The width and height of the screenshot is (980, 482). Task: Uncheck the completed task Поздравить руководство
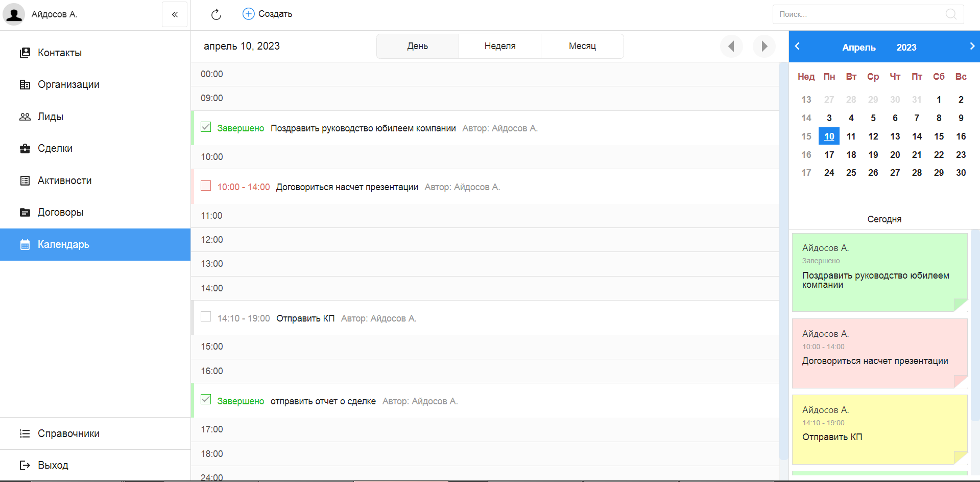206,127
